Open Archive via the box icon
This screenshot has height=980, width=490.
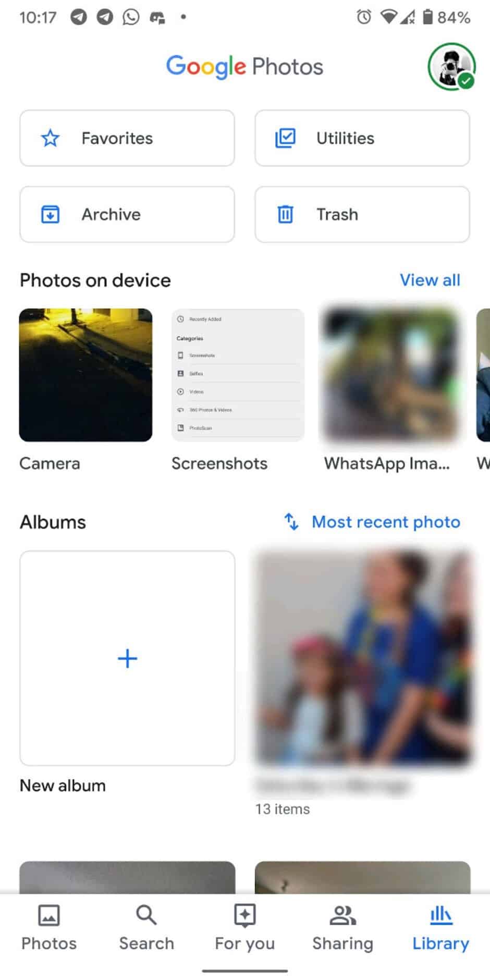(50, 214)
